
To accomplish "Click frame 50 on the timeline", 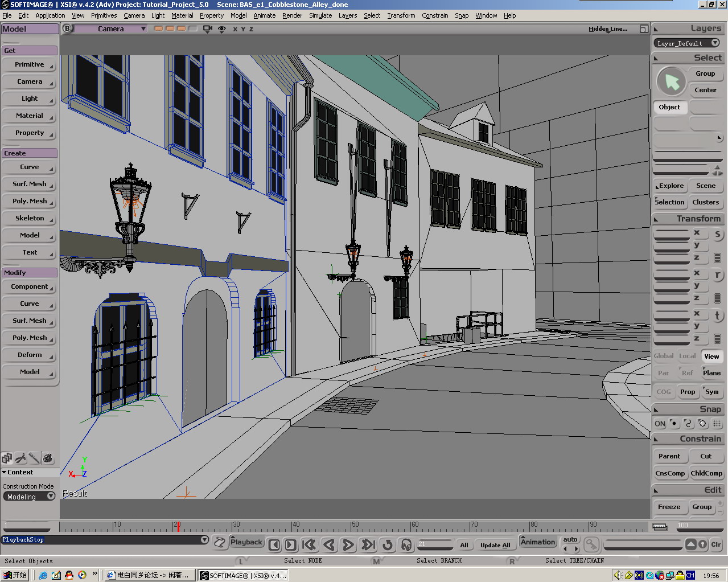I will [352, 526].
